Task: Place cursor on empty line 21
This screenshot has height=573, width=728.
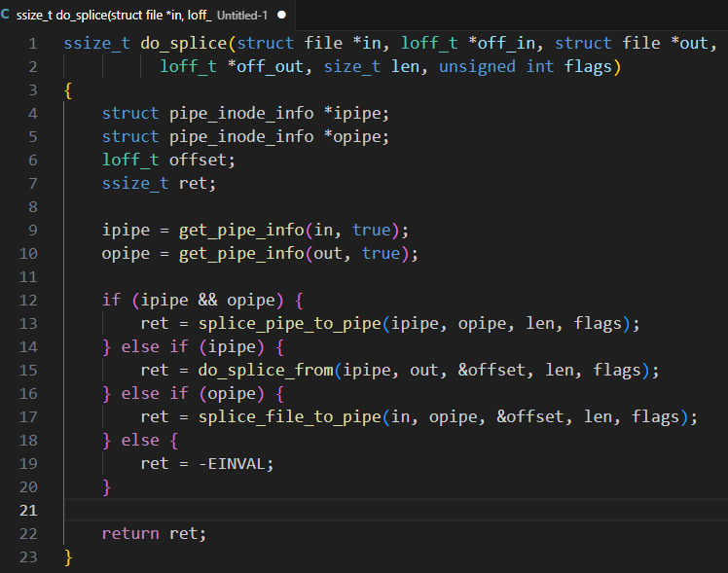Action: click(395, 511)
